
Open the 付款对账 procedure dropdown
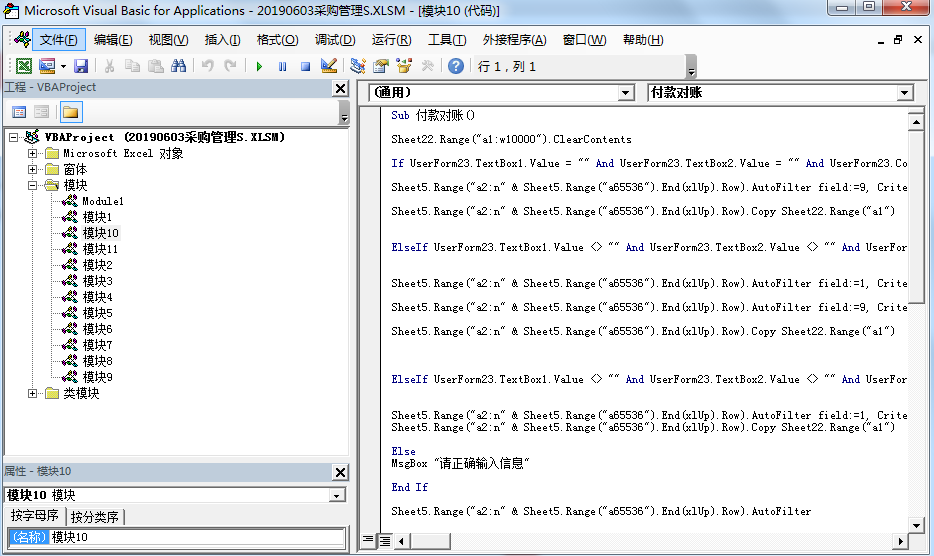905,93
